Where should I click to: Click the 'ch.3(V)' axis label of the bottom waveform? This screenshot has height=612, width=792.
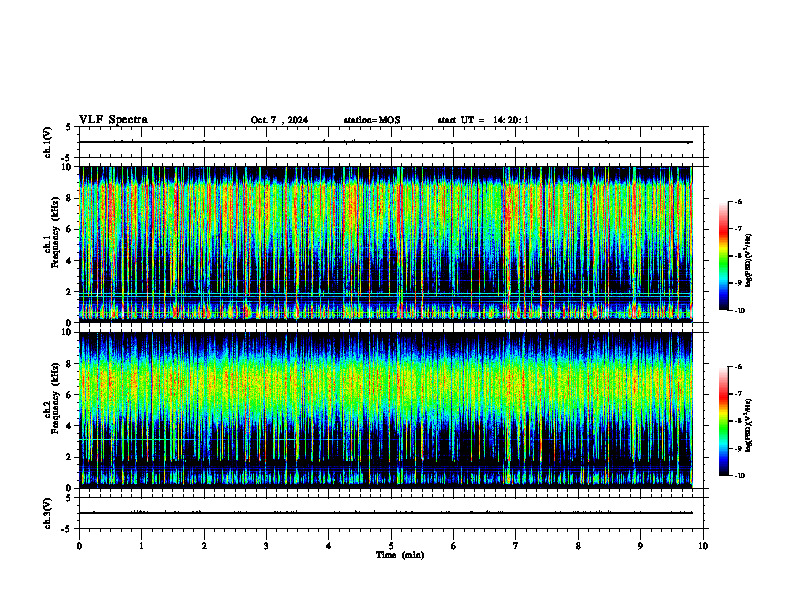47,513
